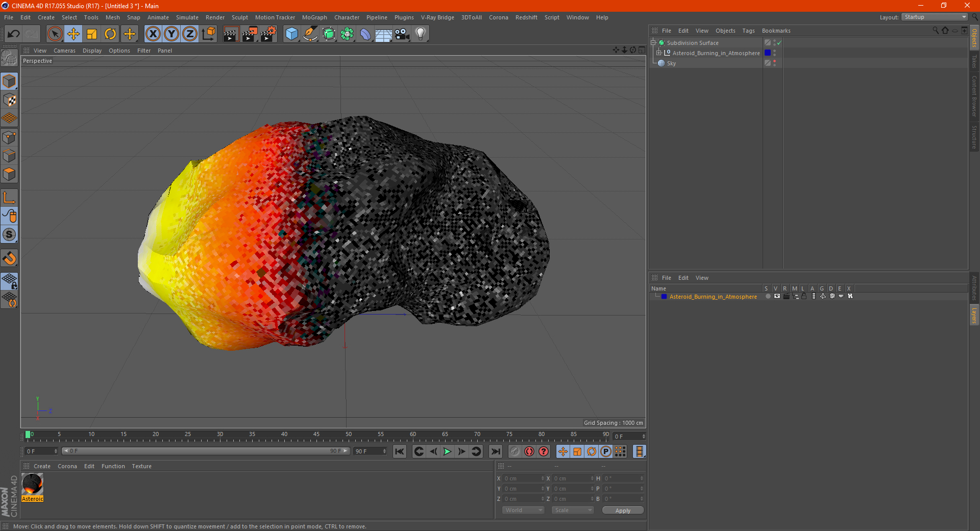Screen dimensions: 980x531
Task: Switch to Edges mode
Action: pyautogui.click(x=9, y=156)
